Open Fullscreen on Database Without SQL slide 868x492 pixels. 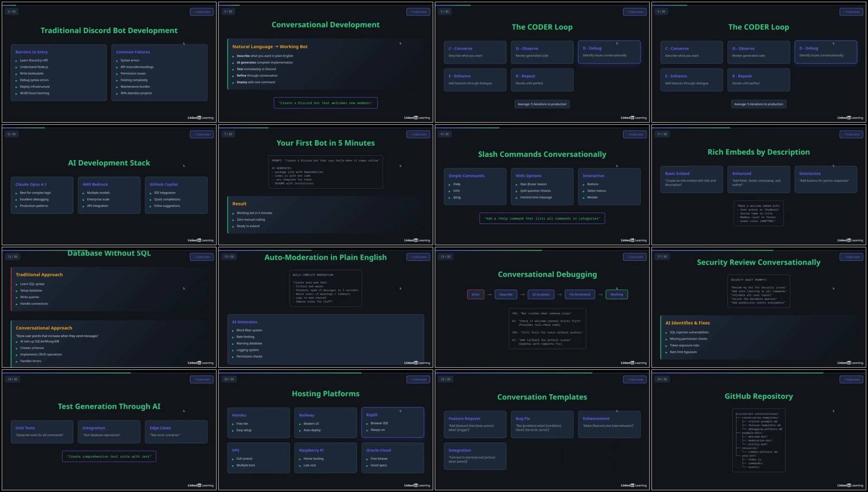(202, 257)
